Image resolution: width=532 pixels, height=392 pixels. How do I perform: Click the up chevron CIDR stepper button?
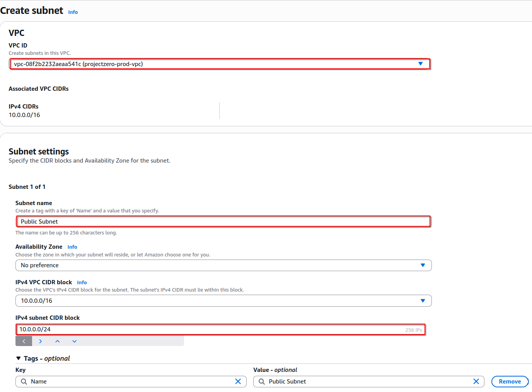click(x=58, y=341)
